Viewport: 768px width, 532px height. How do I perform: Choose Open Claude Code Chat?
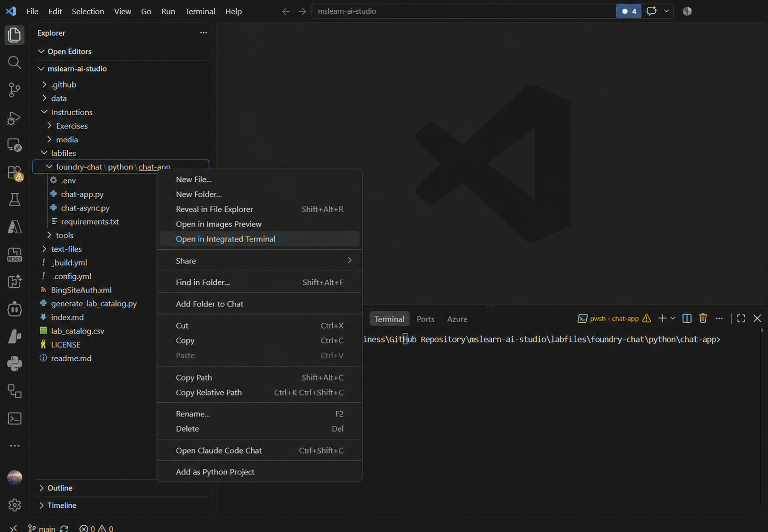[259, 450]
